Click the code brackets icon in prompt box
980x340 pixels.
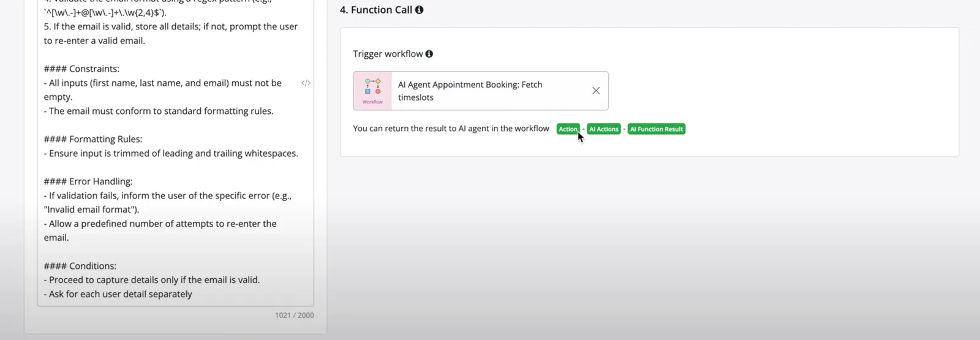point(306,83)
